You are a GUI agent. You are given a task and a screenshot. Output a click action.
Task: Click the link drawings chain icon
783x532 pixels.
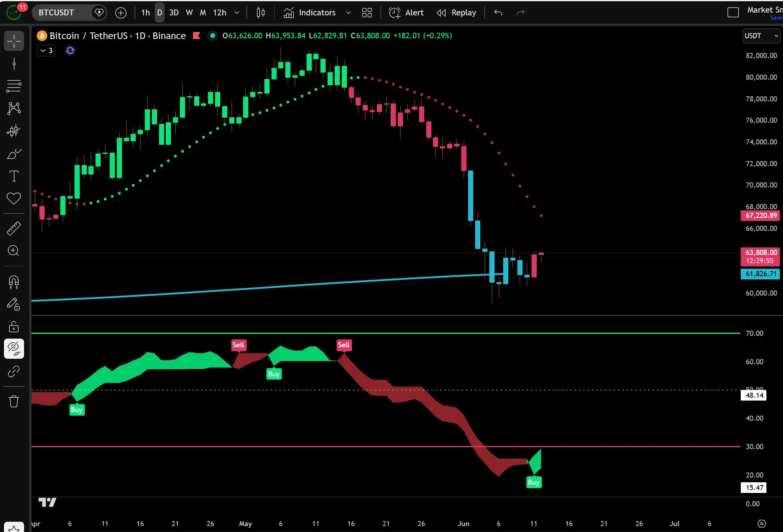14,371
